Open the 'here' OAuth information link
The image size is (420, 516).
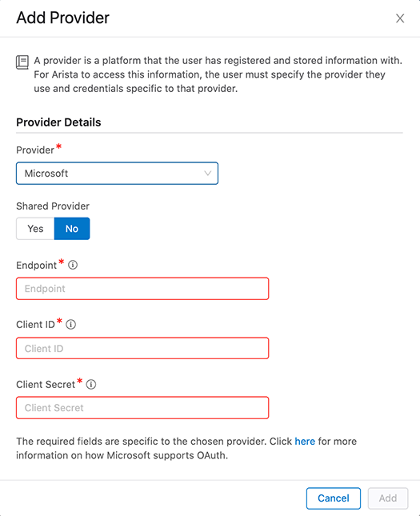click(x=305, y=442)
